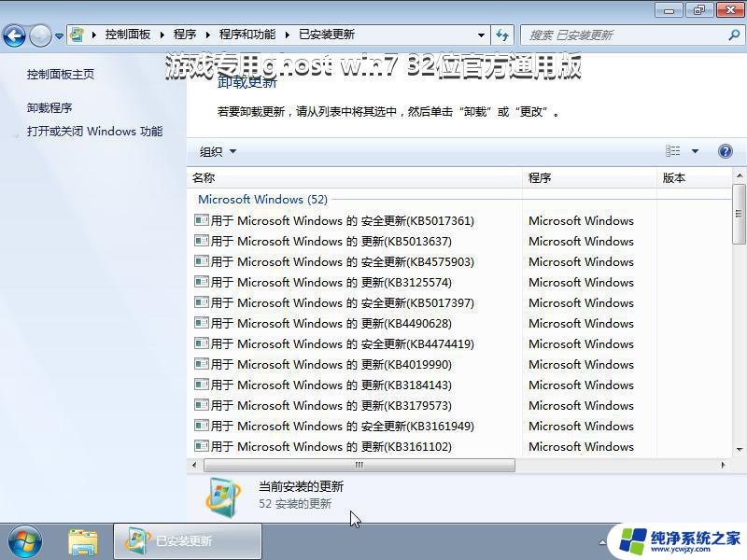Activate 已安装更新 taskbar window button

tap(188, 541)
